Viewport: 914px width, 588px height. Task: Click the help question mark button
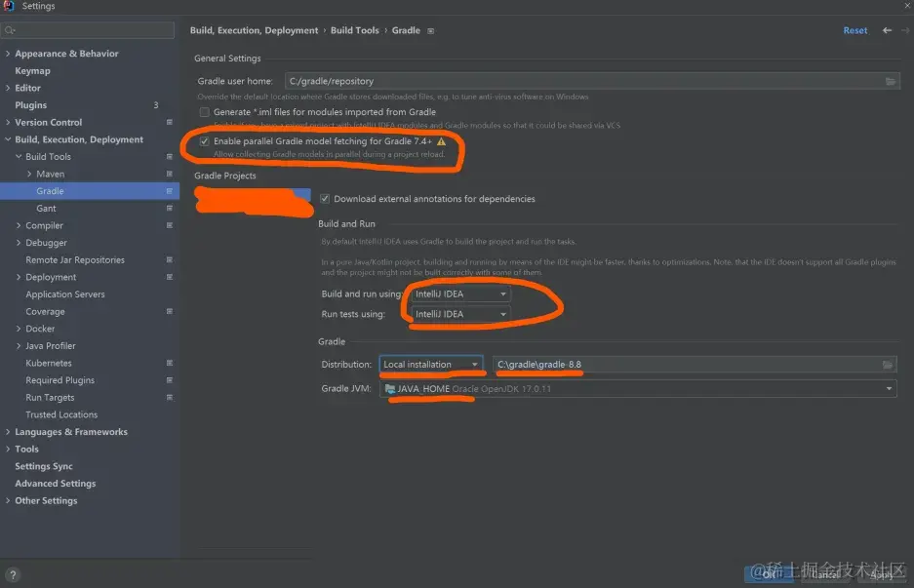click(x=13, y=574)
